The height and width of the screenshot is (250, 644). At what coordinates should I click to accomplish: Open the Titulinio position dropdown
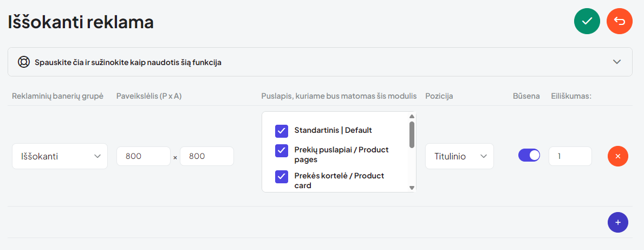point(459,156)
